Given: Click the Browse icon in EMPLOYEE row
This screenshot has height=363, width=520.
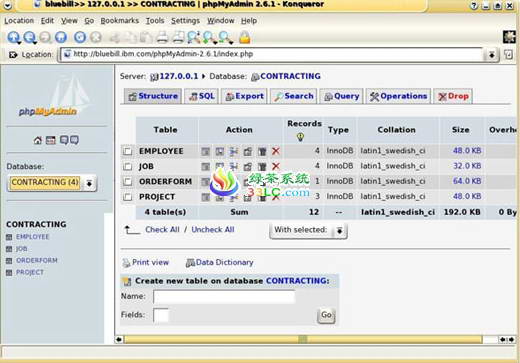Looking at the screenshot, I should [x=206, y=151].
